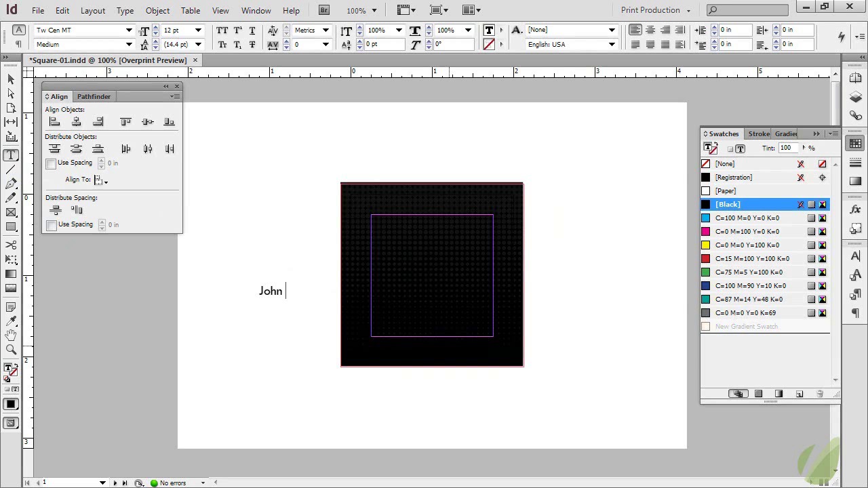868x488 pixels.
Task: Select the Zoom tool in the toolbox
Action: [x=11, y=350]
